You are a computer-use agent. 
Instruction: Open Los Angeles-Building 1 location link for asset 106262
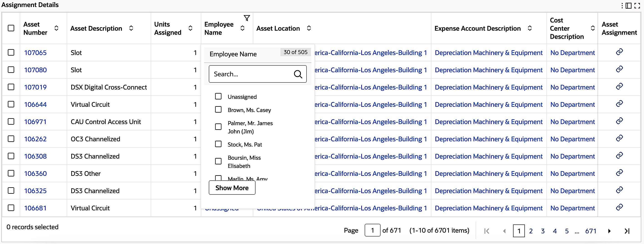371,139
